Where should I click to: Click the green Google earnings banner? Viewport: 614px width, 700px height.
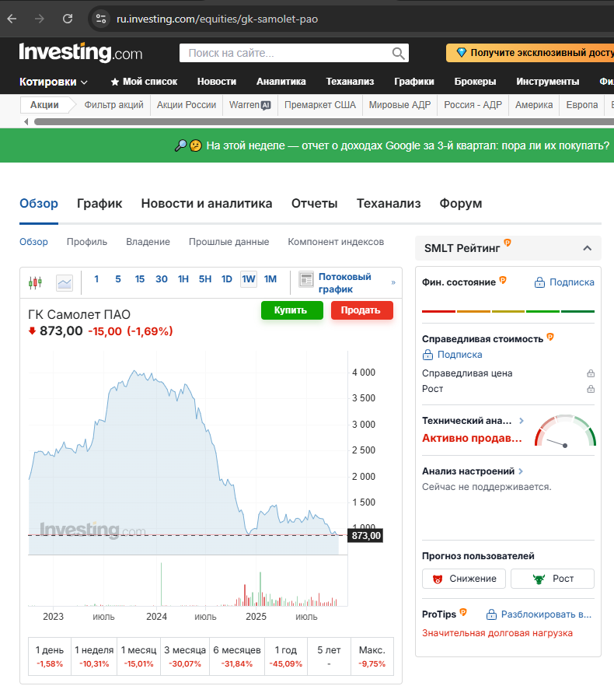coord(307,145)
